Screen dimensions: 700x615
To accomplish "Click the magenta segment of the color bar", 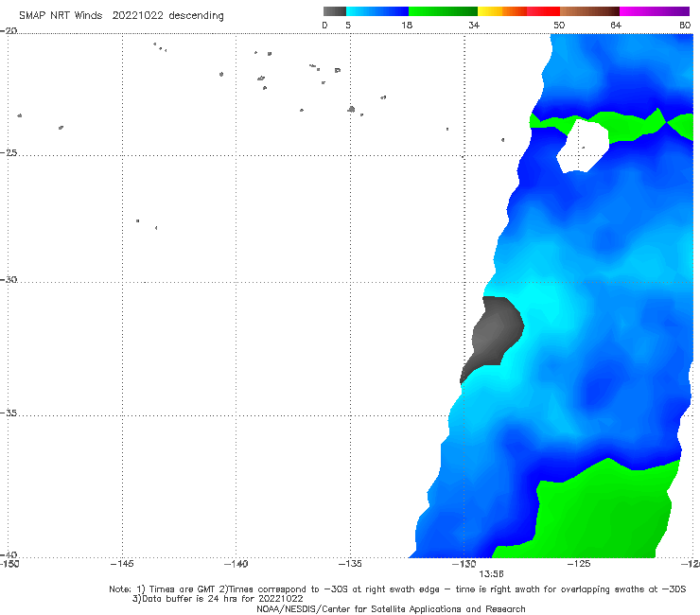I will pyautogui.click(x=654, y=11).
